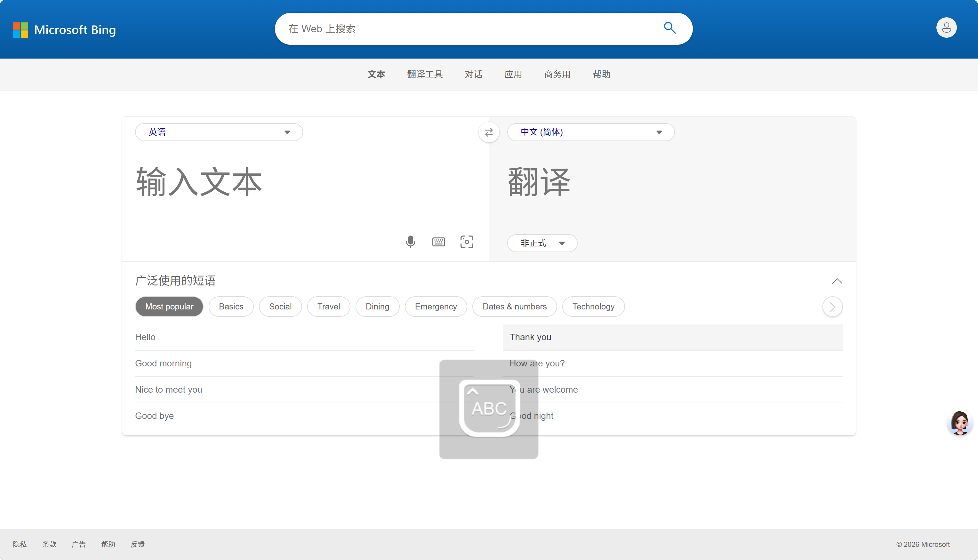
Task: Select the Basics phrase category
Action: point(231,307)
